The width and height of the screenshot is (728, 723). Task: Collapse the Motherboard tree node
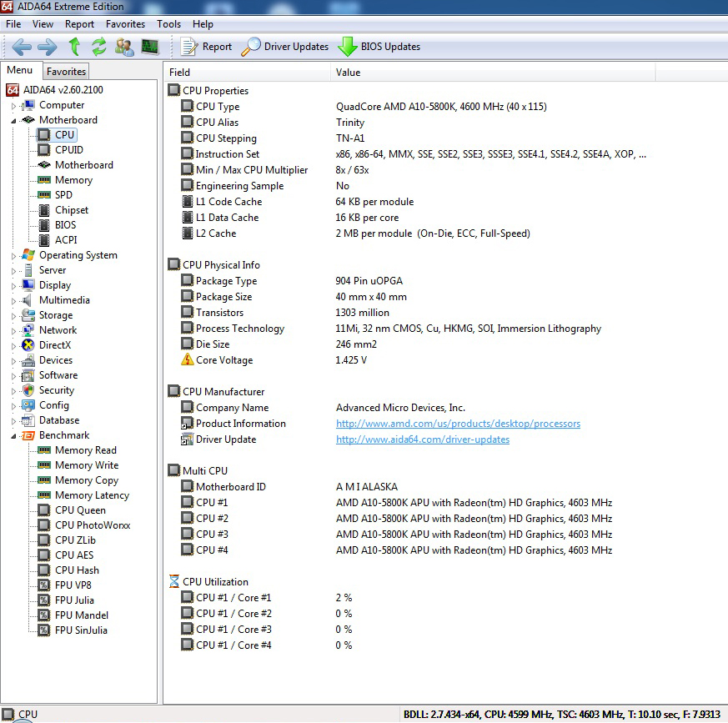tap(13, 121)
